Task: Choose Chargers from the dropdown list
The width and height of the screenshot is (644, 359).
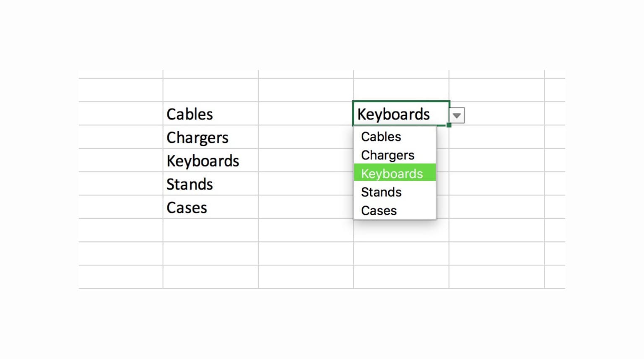Action: point(395,155)
